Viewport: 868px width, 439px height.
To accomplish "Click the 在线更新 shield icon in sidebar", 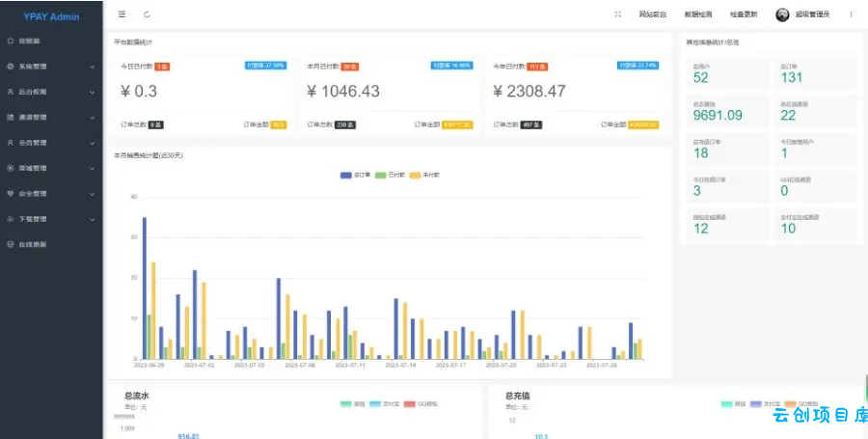I will click(x=11, y=245).
